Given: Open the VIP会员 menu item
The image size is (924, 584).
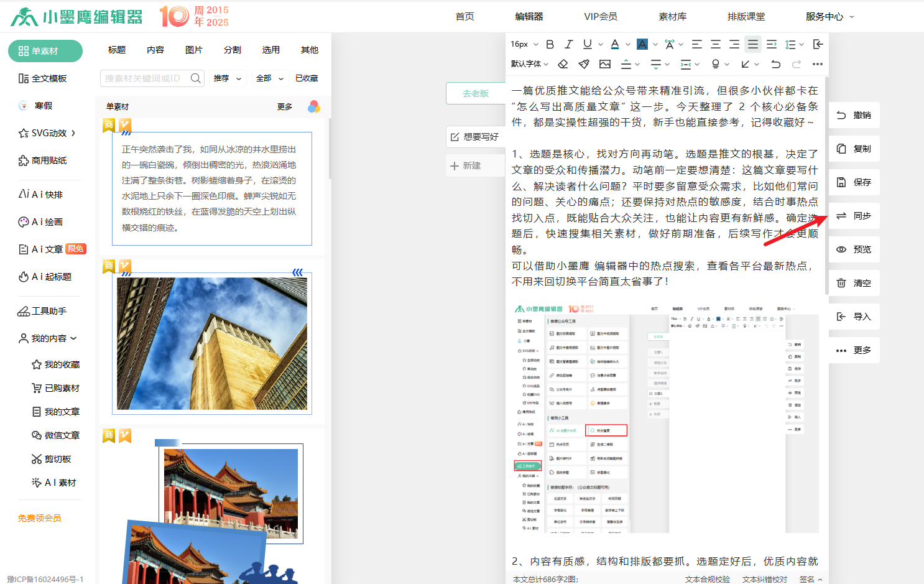Looking at the screenshot, I should 601,17.
